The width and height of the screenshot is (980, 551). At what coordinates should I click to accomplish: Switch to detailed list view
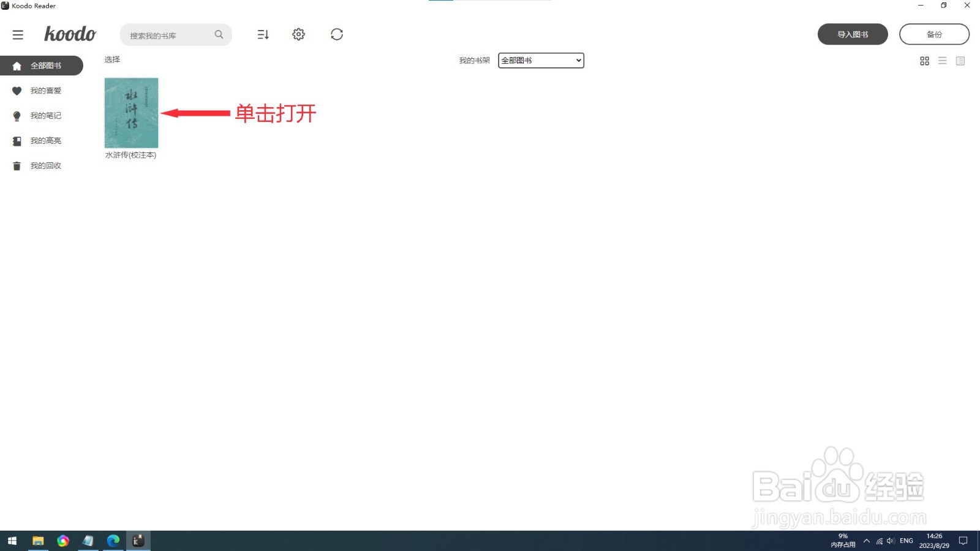click(960, 61)
